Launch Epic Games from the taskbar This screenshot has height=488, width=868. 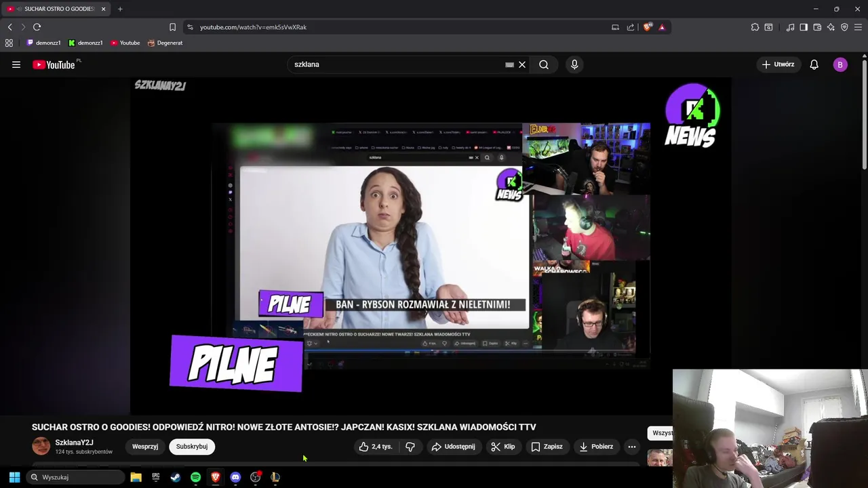(155, 477)
